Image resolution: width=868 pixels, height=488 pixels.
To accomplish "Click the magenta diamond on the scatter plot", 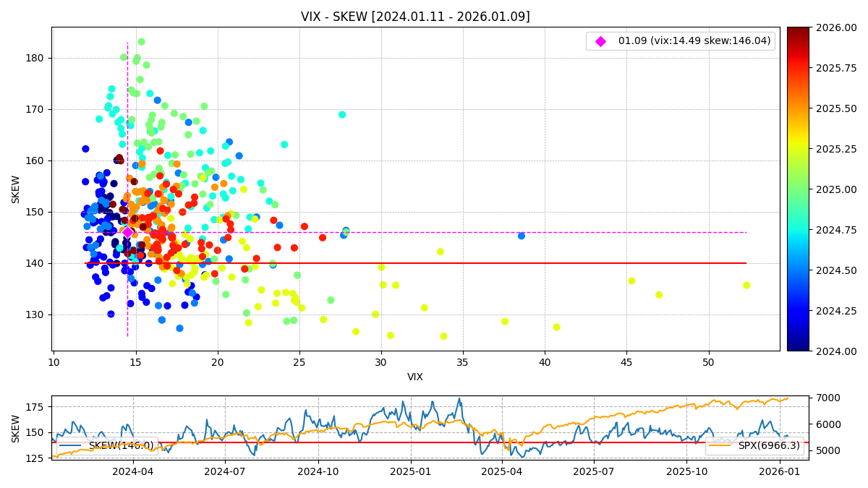I will click(x=127, y=232).
